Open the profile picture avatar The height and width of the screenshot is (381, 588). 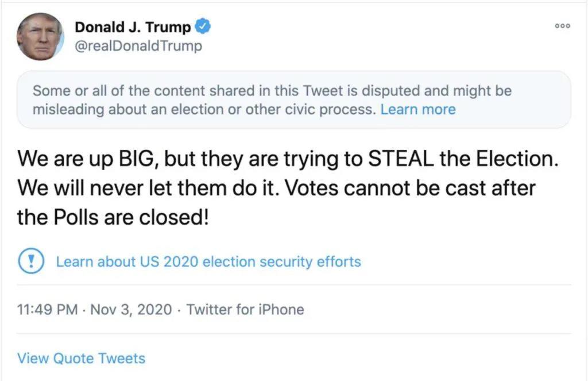(x=40, y=36)
